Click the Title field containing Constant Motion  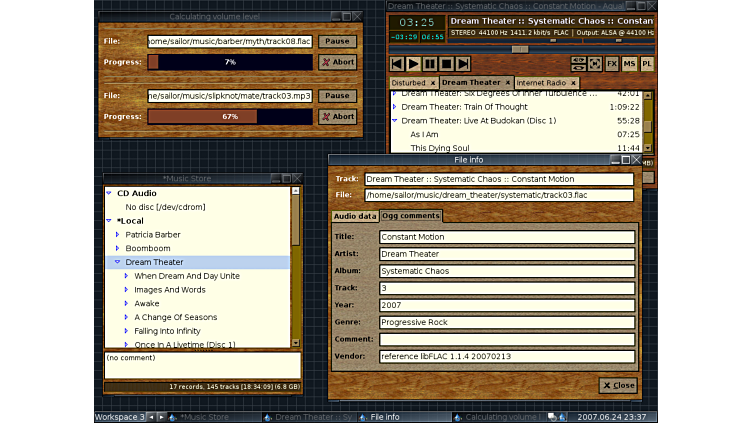507,237
